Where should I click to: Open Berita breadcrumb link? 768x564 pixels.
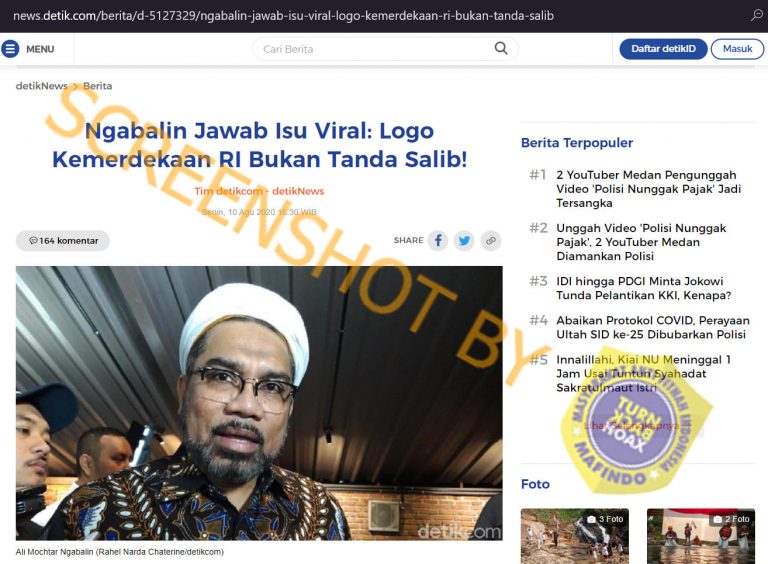pyautogui.click(x=97, y=86)
